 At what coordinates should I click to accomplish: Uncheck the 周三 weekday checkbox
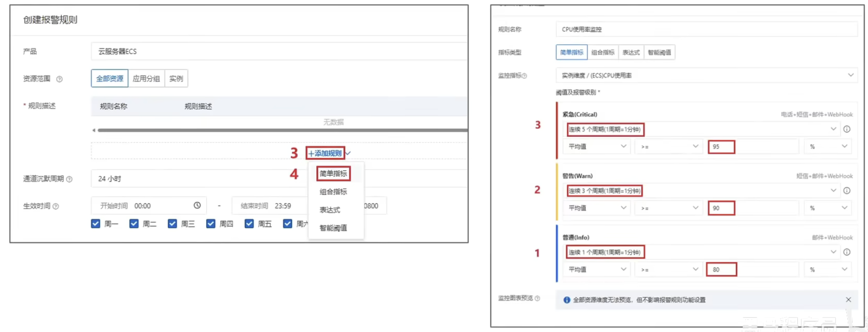172,223
